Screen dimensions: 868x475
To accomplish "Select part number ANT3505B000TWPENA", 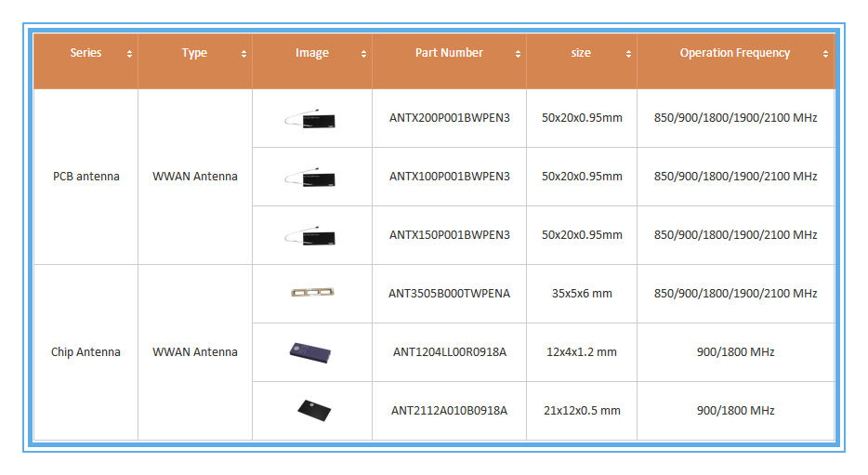I will tap(449, 294).
